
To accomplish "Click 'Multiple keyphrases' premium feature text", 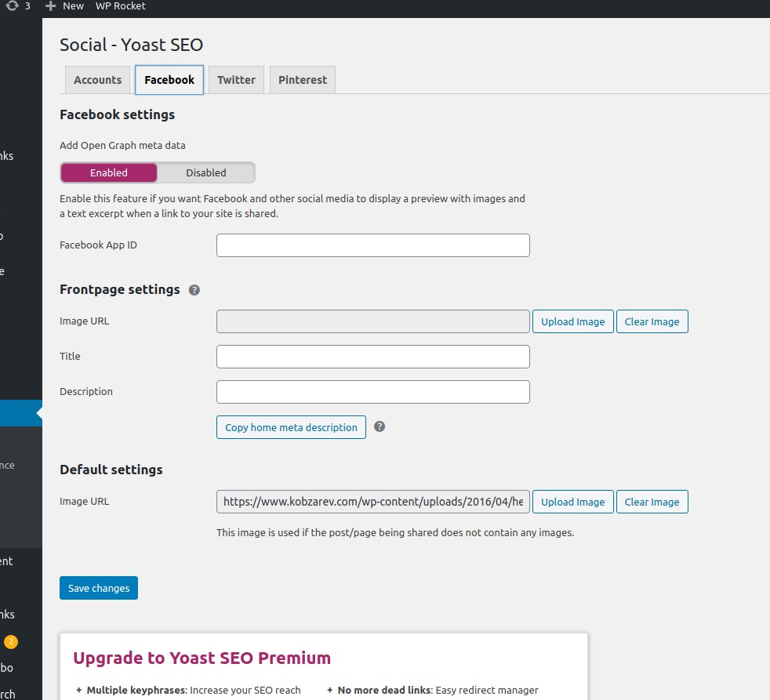I will point(136,690).
